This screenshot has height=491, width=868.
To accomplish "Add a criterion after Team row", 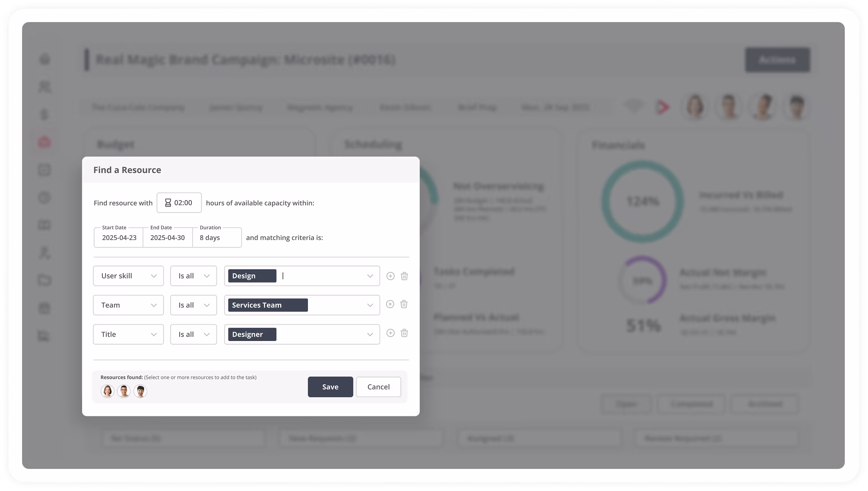I will (x=390, y=304).
